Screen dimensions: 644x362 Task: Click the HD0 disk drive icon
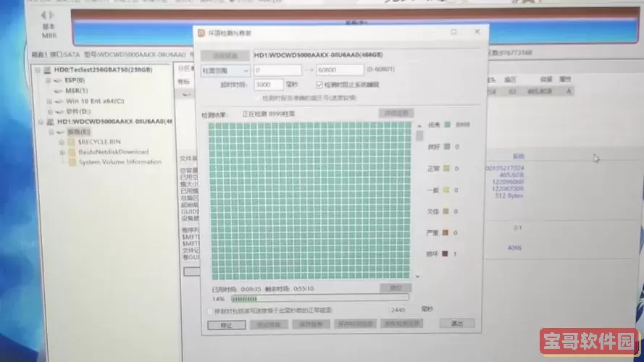(x=47, y=70)
